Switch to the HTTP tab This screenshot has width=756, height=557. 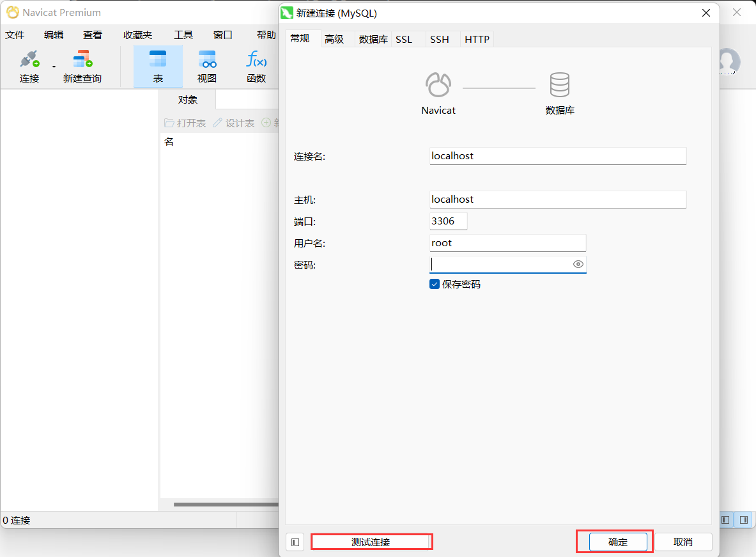tap(477, 39)
